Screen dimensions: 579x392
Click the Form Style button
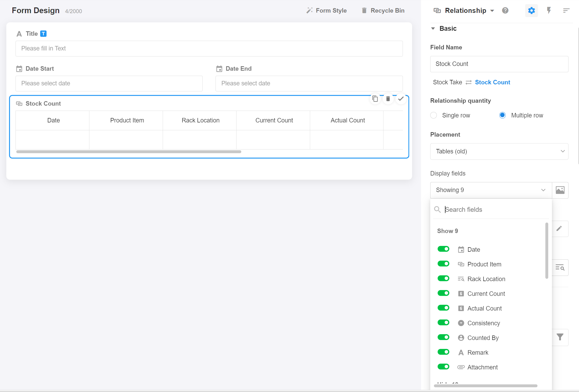326,11
